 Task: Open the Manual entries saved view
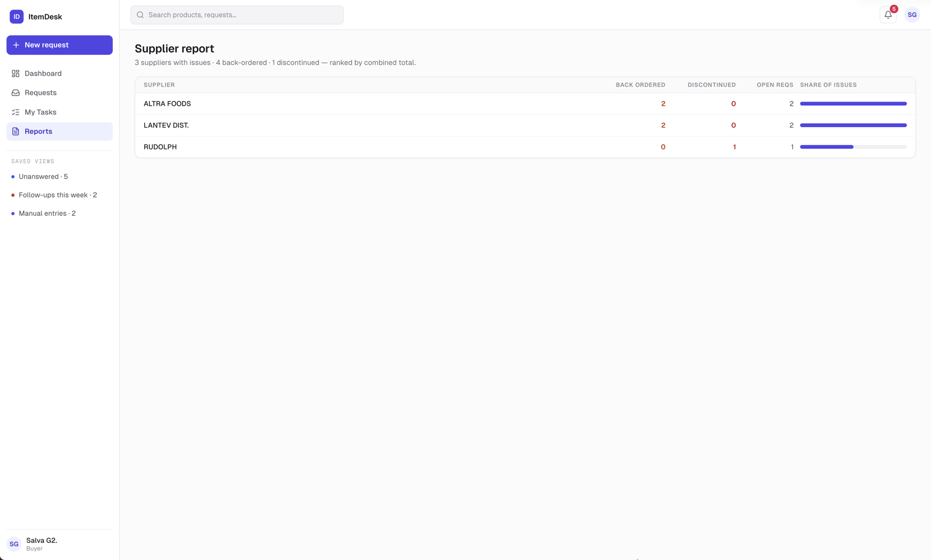pyautogui.click(x=59, y=214)
